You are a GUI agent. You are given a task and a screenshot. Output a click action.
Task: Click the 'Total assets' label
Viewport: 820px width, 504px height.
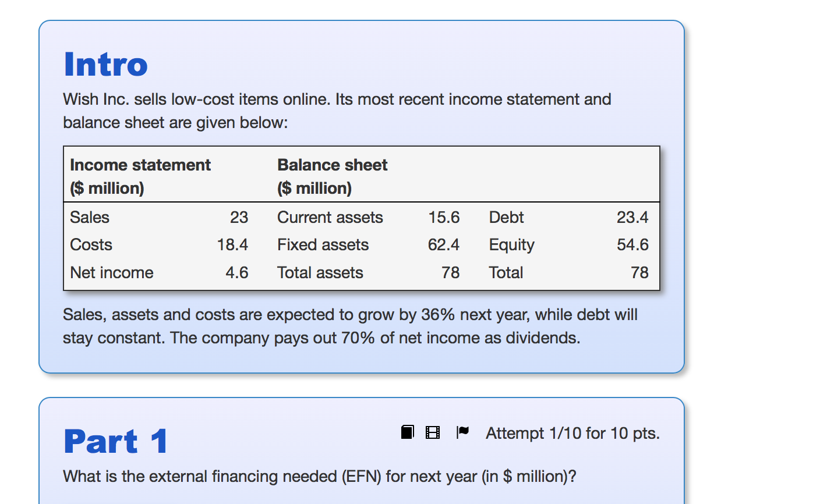pos(320,272)
